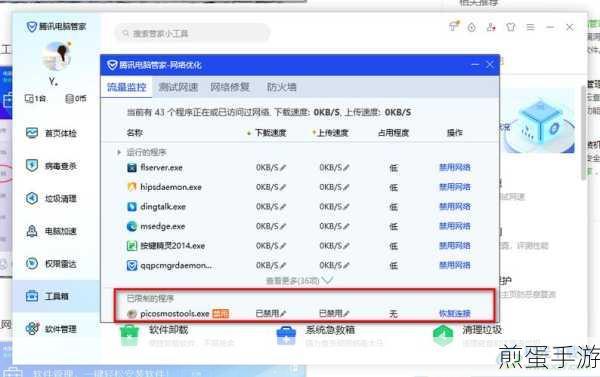Select the hipsdaemon.exe row name
The width and height of the screenshot is (600, 377).
(171, 187)
